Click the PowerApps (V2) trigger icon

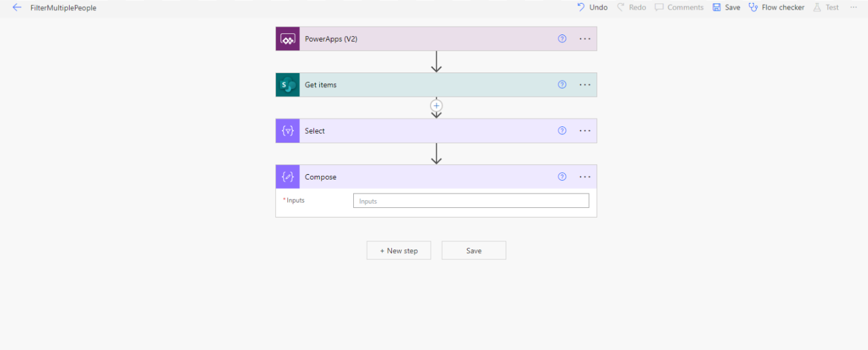[x=288, y=39]
